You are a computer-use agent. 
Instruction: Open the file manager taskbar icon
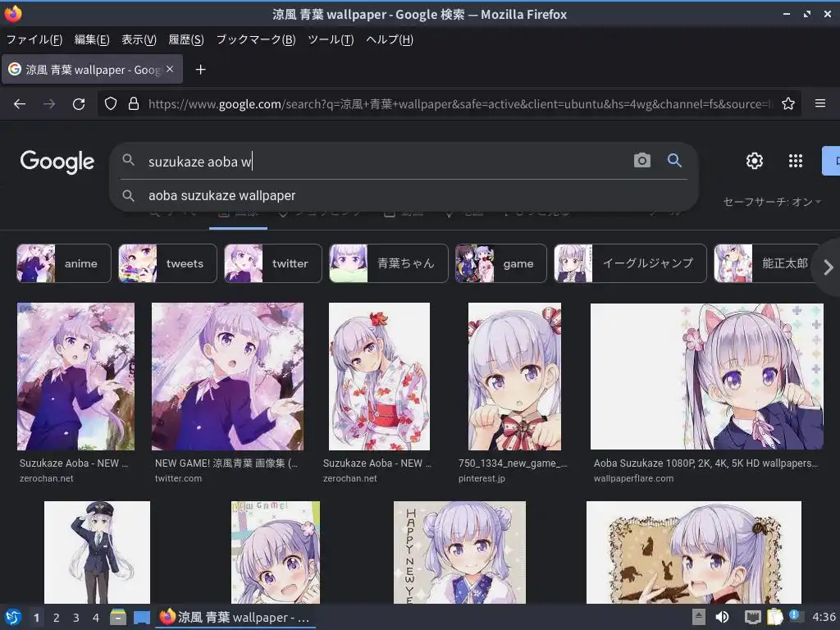tap(118, 617)
